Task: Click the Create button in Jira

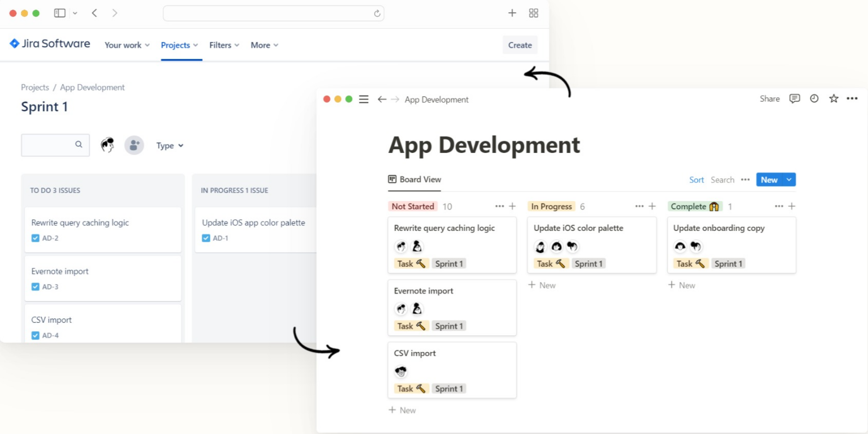Action: [520, 45]
